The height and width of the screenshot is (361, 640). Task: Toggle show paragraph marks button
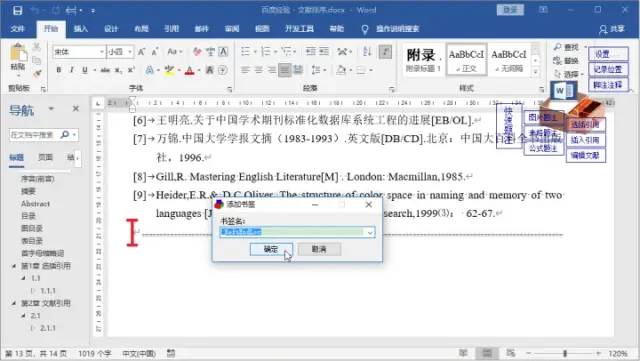[x=385, y=51]
